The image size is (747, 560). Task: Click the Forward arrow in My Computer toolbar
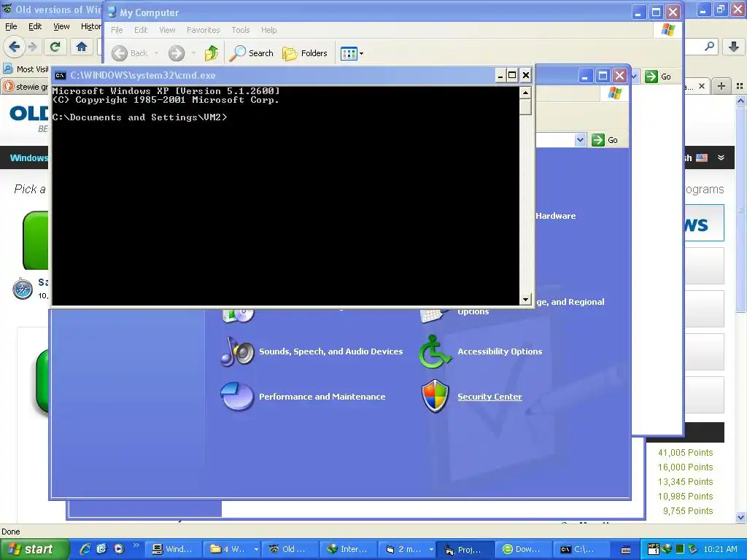click(x=177, y=53)
